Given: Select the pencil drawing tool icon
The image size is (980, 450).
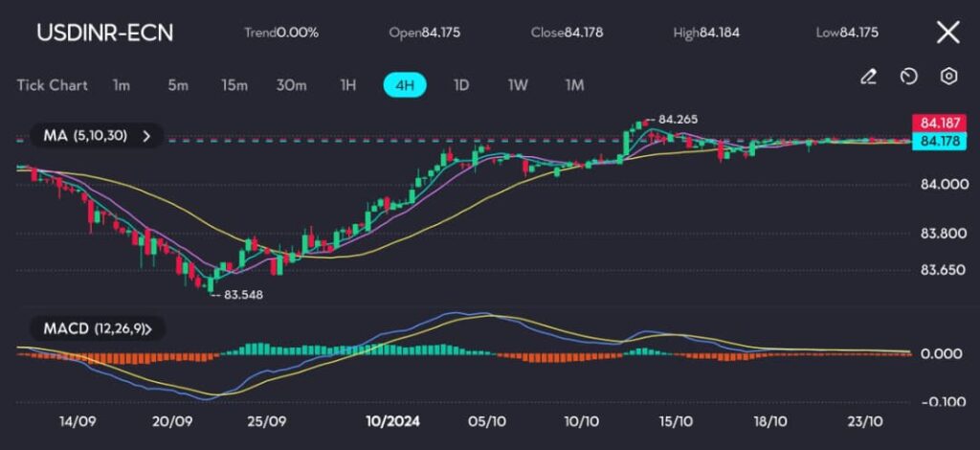Looking at the screenshot, I should coord(868,76).
